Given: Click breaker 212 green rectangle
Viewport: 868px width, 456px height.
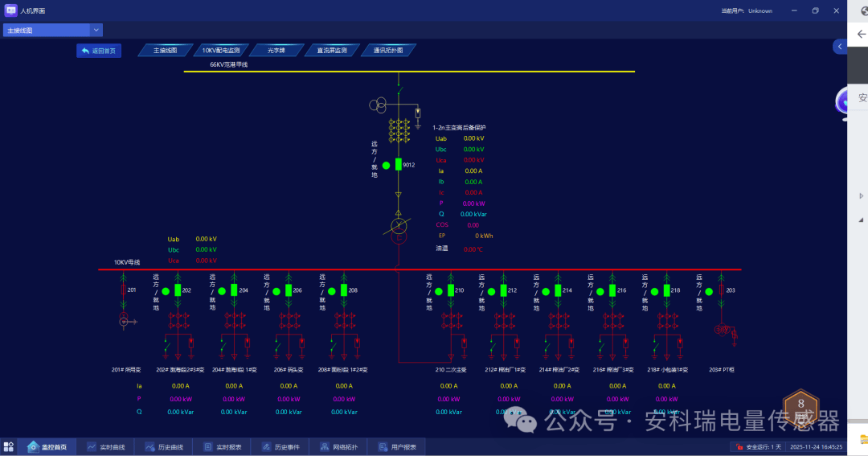Looking at the screenshot, I should (x=503, y=290).
